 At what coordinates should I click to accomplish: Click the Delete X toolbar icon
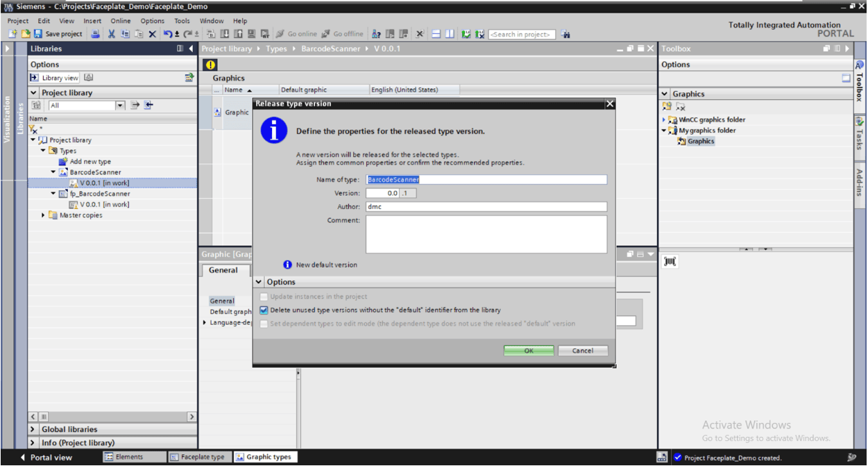tap(152, 34)
